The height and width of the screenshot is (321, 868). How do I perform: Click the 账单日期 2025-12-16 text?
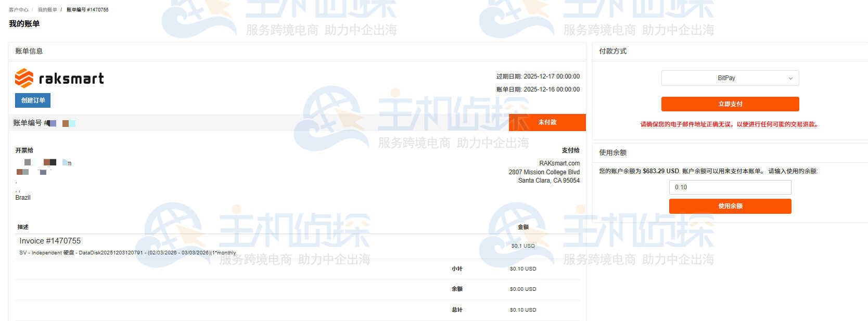click(538, 89)
